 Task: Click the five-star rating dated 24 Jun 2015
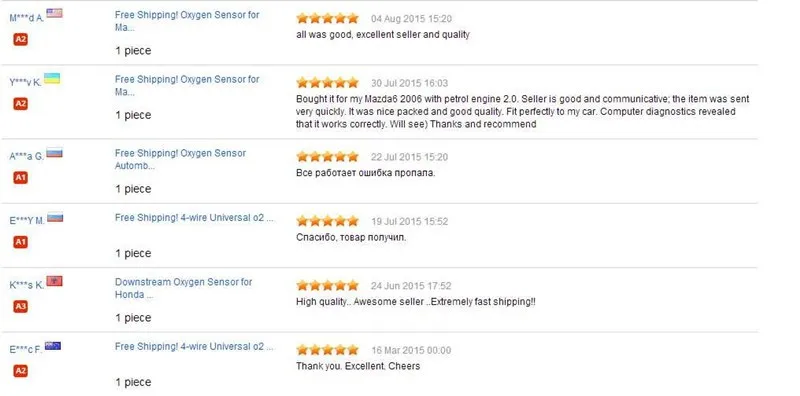[328, 285]
